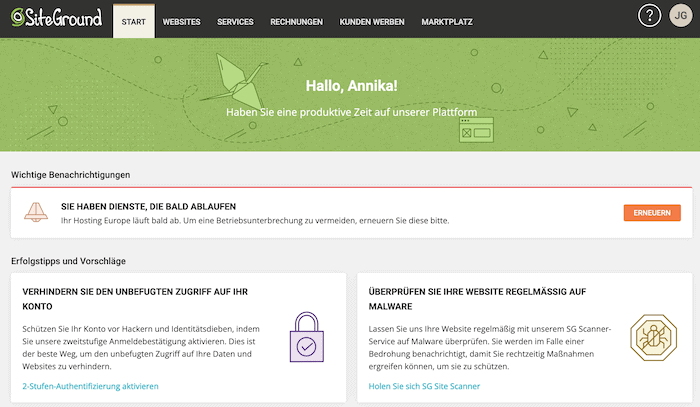The height and width of the screenshot is (407, 700).
Task: Go to RECHNUNGEN section
Action: click(296, 22)
